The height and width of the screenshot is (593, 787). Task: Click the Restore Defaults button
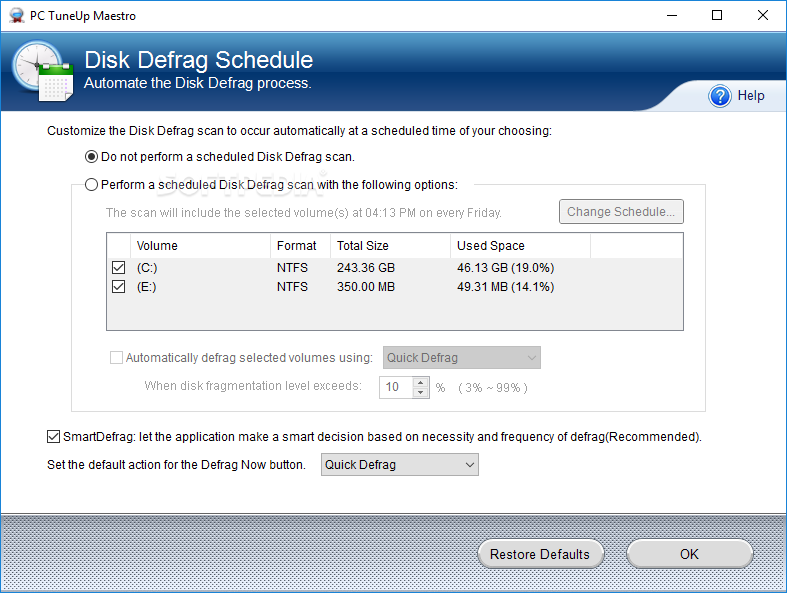pyautogui.click(x=540, y=554)
